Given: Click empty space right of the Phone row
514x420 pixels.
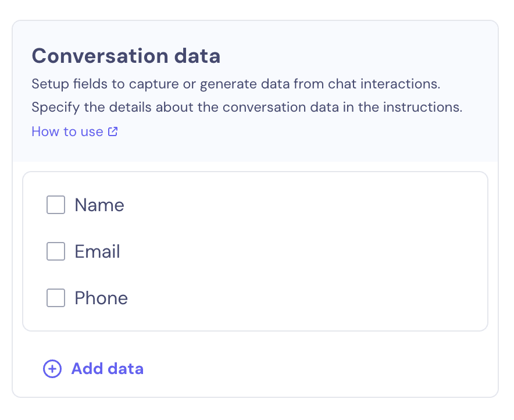Looking at the screenshot, I should click(x=305, y=298).
